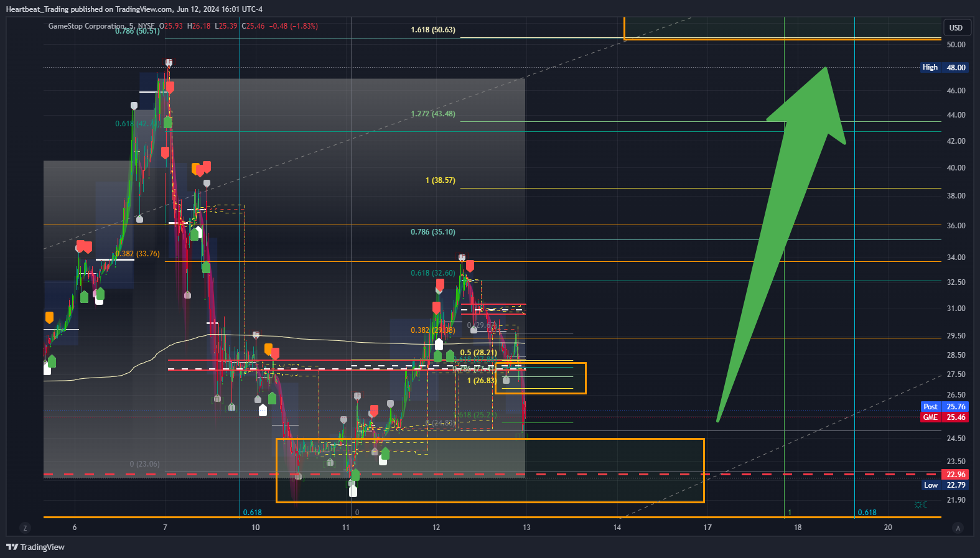Click the 1 (38.57) Fibonacci label
The width and height of the screenshot is (980, 558).
(441, 180)
